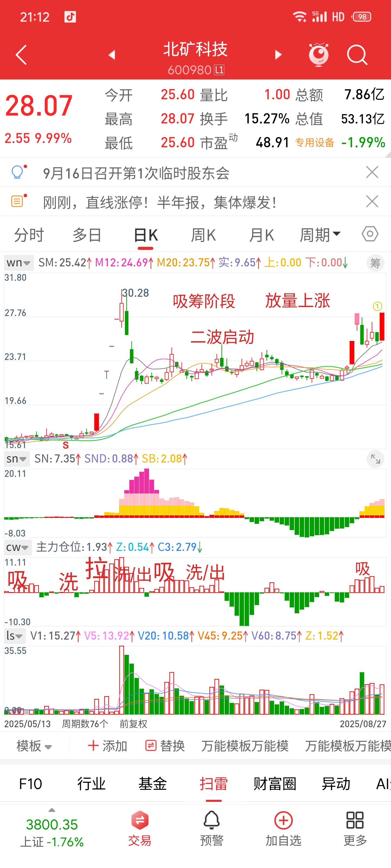This screenshot has height=868, width=391.
Task: Tap the 添加 add template button
Action: pos(107,746)
